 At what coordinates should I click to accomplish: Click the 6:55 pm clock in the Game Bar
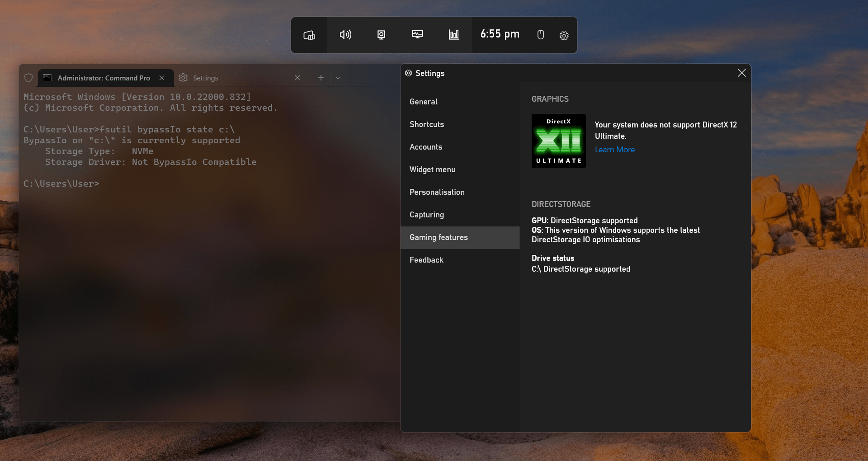(500, 34)
